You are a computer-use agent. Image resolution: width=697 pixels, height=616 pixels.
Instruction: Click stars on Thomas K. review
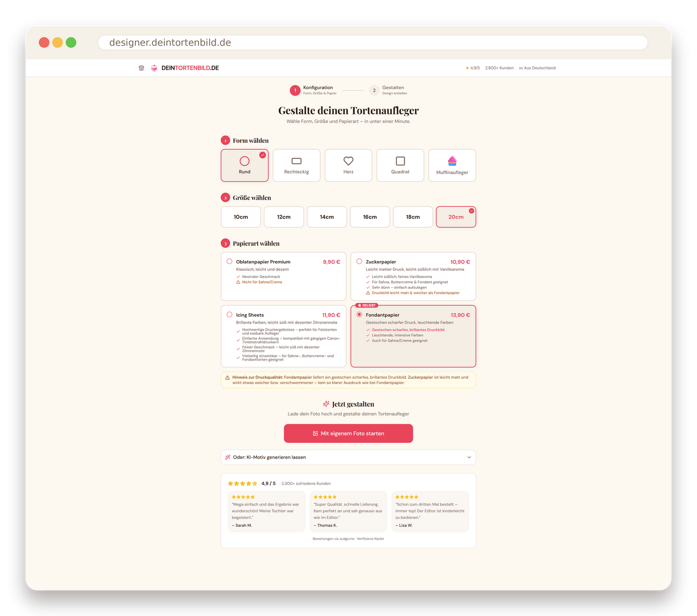click(325, 497)
